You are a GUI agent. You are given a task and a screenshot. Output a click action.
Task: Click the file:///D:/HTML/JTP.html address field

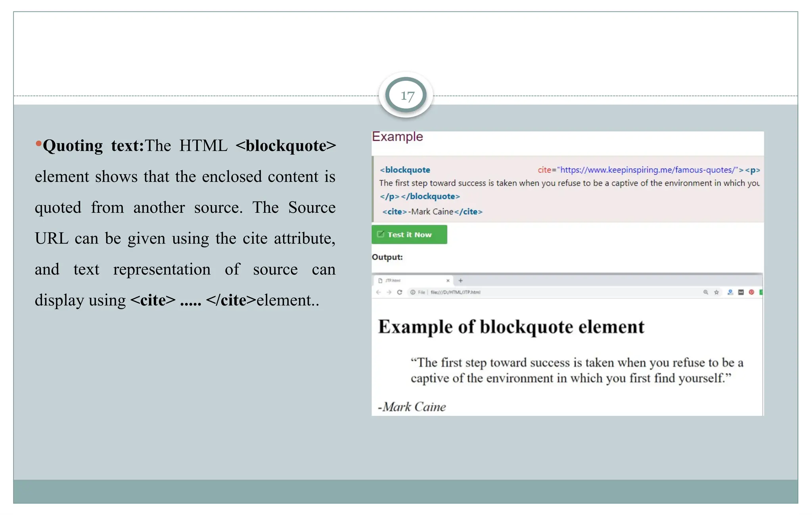(455, 292)
